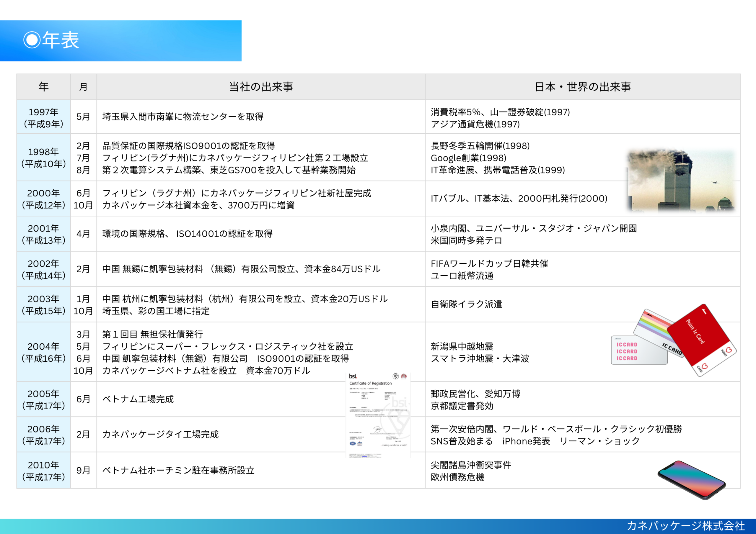Click ベトナム工場完成 event text

(x=138, y=399)
